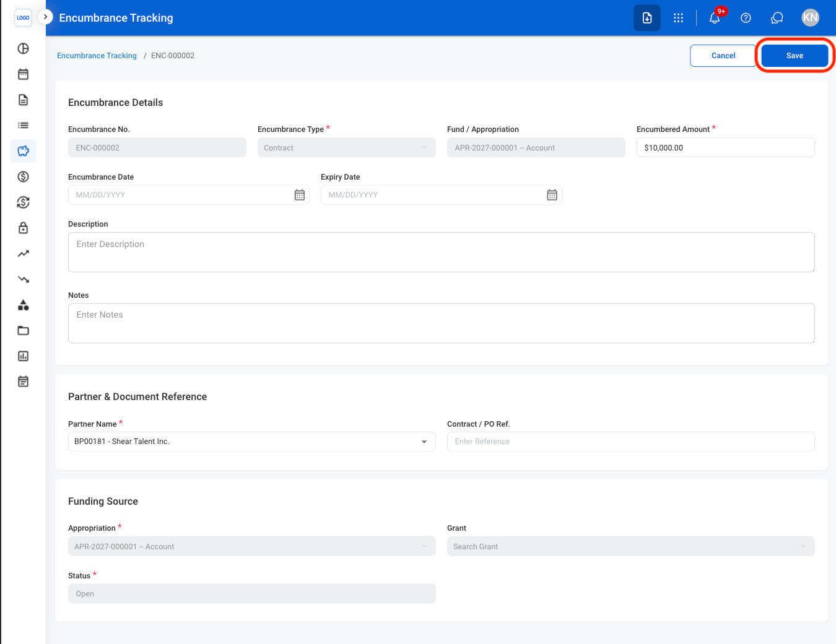Open the downward trend sidebar icon

[x=23, y=279]
